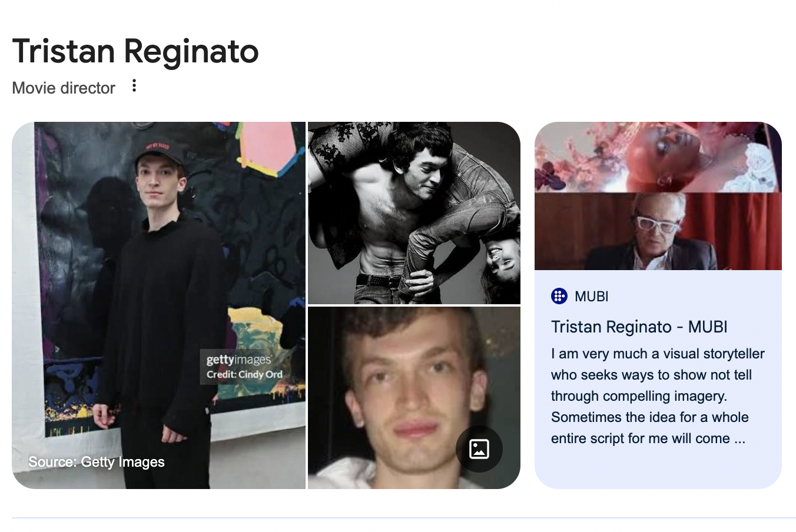Click the image of man with white glasses
This screenshot has width=796, height=532.
[x=658, y=231]
